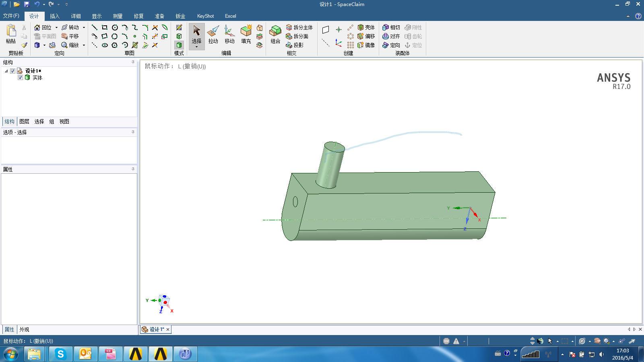Select the Tangent (相切) assembly tool
Image resolution: width=644 pixels, height=362 pixels.
[392, 27]
